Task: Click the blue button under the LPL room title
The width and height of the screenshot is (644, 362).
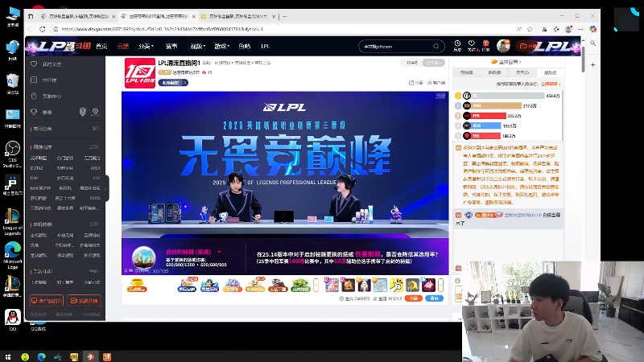Action: [x=173, y=83]
